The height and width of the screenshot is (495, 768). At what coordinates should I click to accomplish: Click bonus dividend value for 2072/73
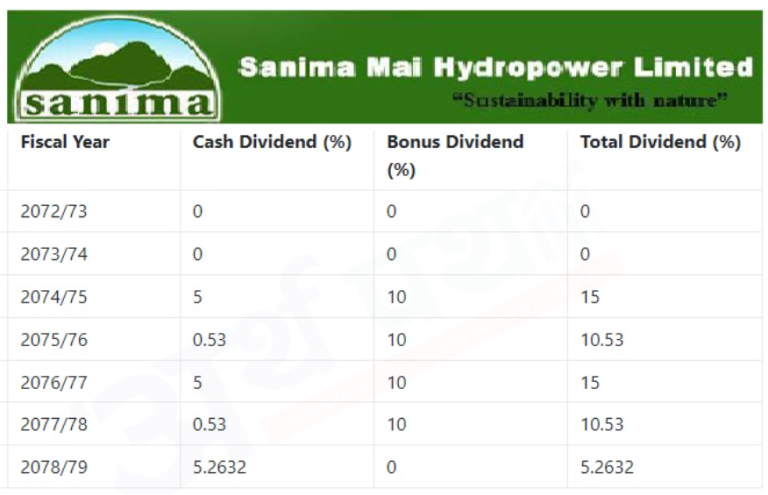pos(391,212)
